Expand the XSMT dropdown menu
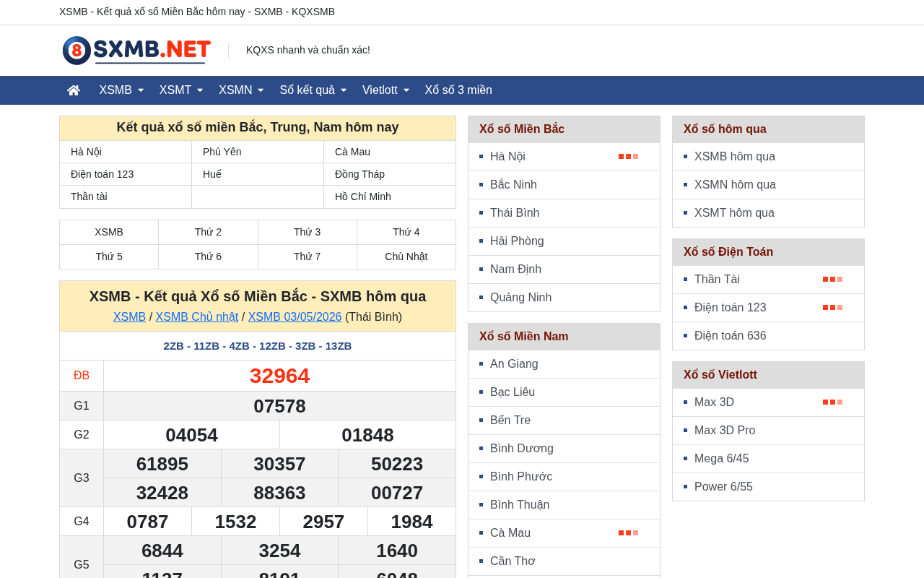Viewport: 924px width, 578px height. coord(181,90)
